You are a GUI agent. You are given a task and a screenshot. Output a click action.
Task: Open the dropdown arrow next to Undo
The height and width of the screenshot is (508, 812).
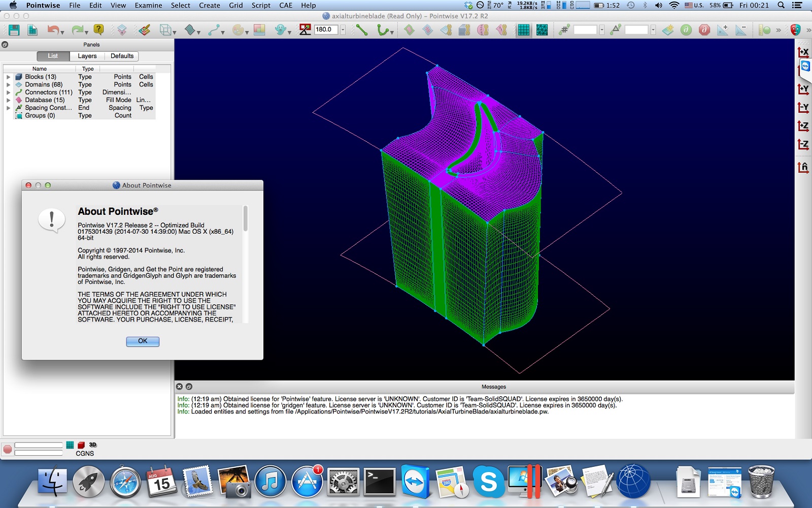(62, 32)
